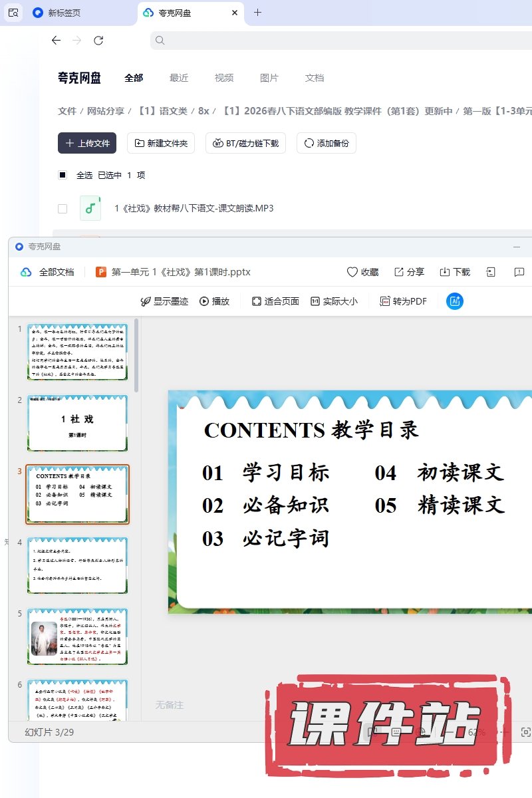Click the feedback icon beside download
This screenshot has width=532, height=798.
[x=519, y=272]
